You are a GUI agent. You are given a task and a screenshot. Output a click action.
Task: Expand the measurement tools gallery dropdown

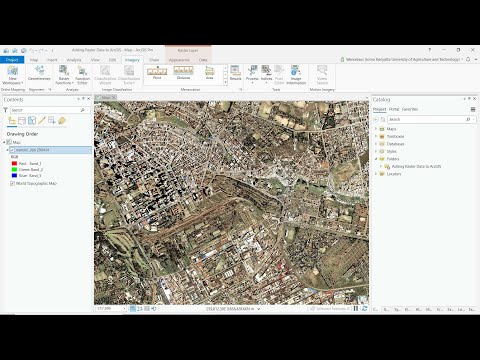coord(225,82)
